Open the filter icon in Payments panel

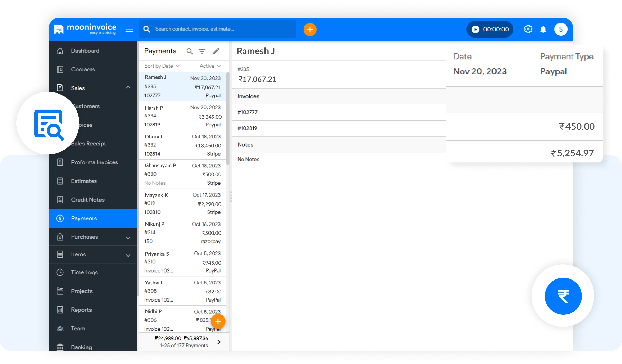(x=202, y=51)
